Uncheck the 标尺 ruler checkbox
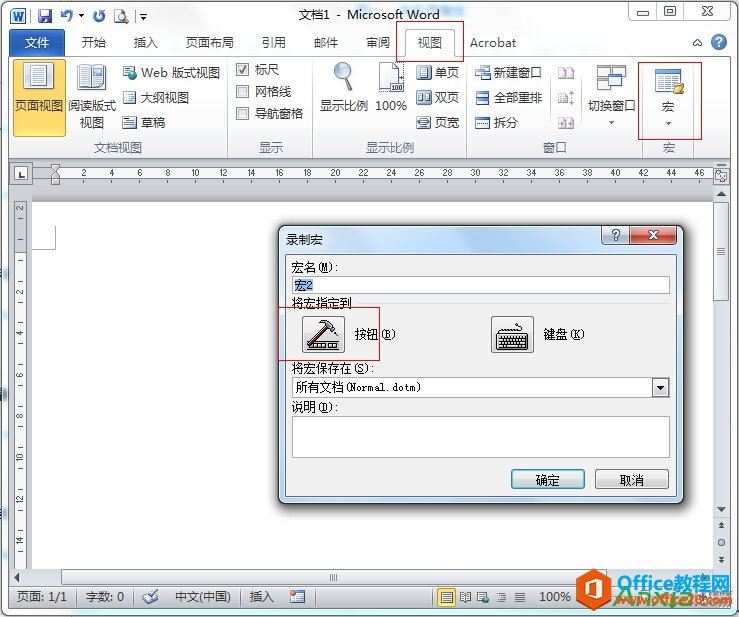This screenshot has width=739, height=617. pyautogui.click(x=242, y=70)
